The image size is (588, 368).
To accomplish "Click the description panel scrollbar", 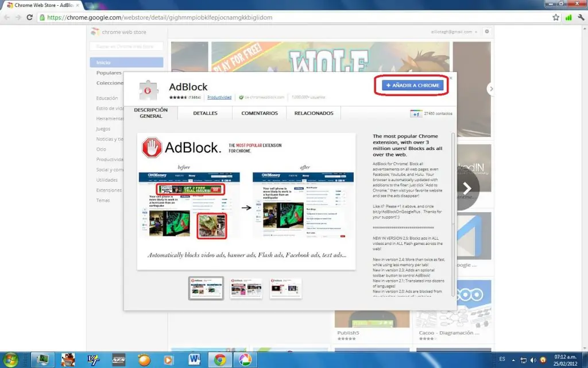I will [454, 214].
